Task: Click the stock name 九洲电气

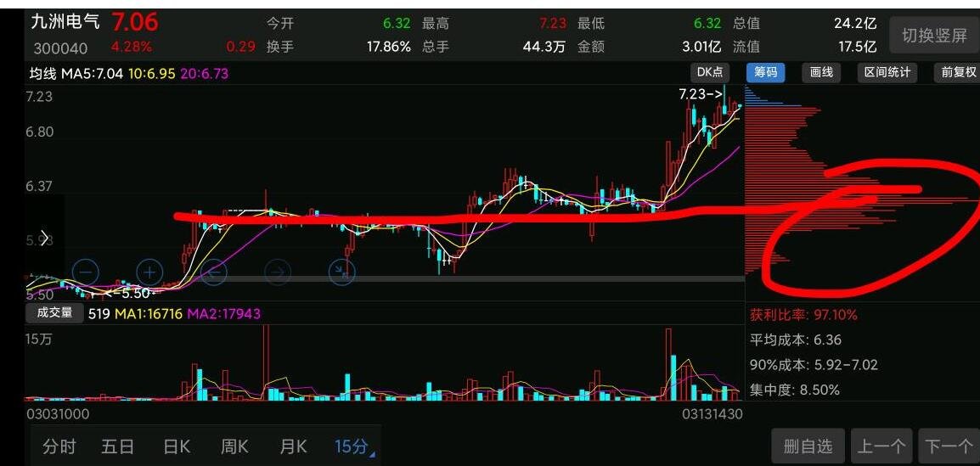Action: pyautogui.click(x=65, y=22)
